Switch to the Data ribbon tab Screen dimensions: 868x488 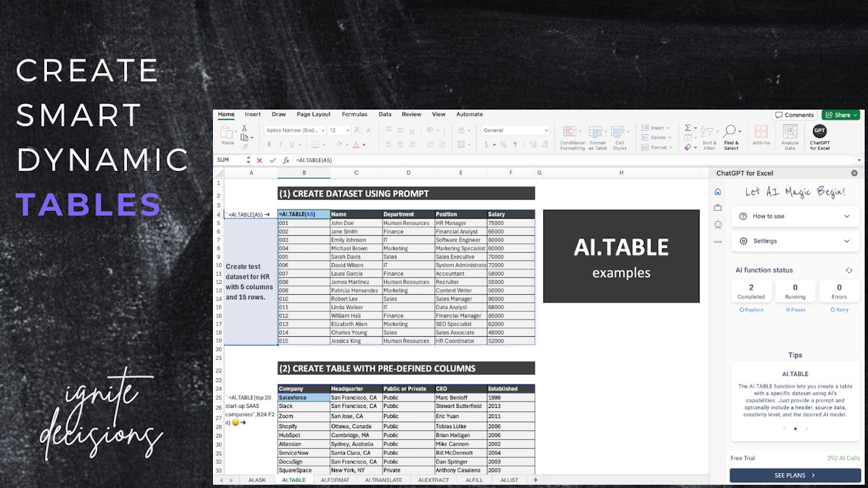point(385,114)
